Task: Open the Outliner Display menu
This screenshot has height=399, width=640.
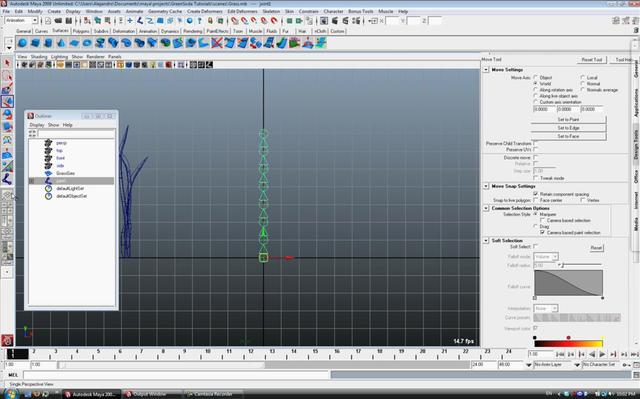Action: [37, 125]
